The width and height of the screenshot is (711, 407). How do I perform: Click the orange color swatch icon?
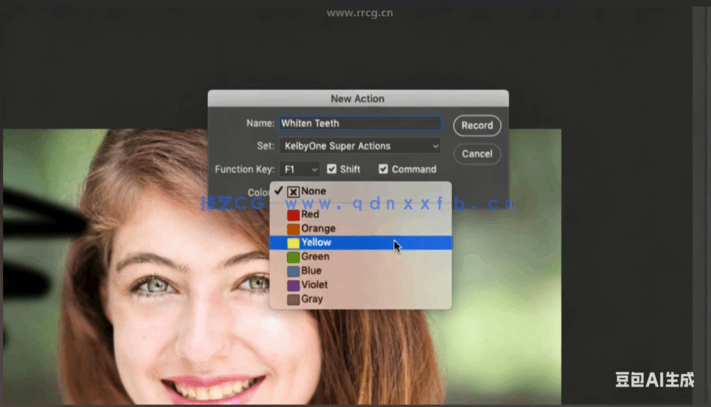pyautogui.click(x=293, y=229)
